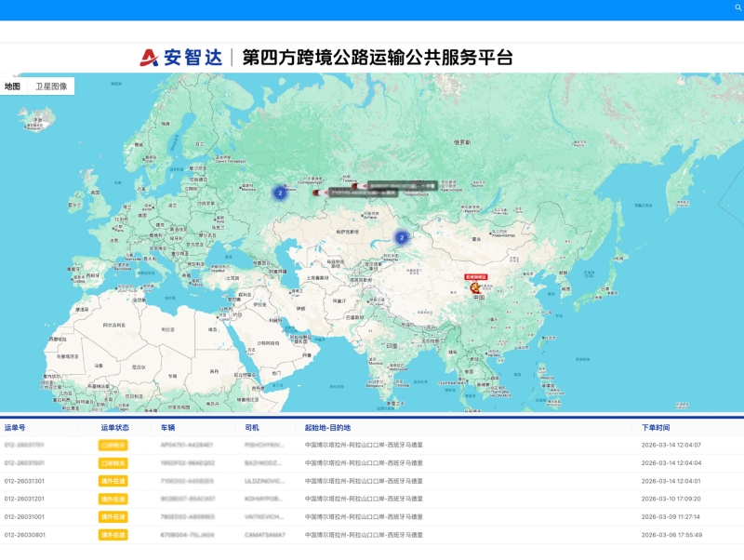Screen dimensions: 744x560
Task: Click route text in order 012-26031201 row
Action: pos(364,500)
